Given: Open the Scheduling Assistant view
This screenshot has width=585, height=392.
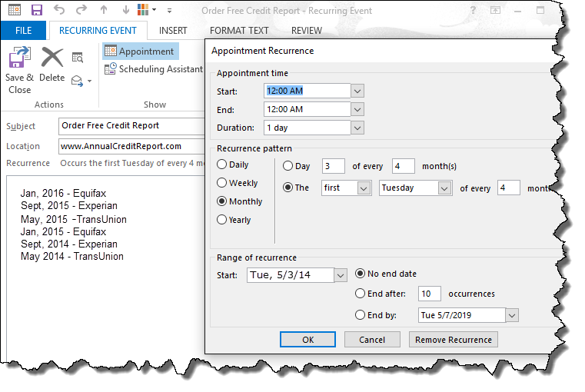Looking at the screenshot, I should coord(153,69).
